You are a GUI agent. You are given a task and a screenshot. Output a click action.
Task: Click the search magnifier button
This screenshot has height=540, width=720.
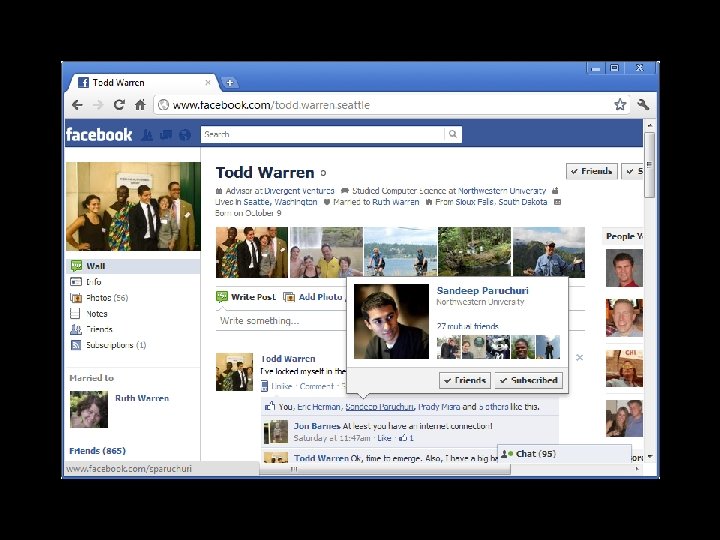pos(453,134)
